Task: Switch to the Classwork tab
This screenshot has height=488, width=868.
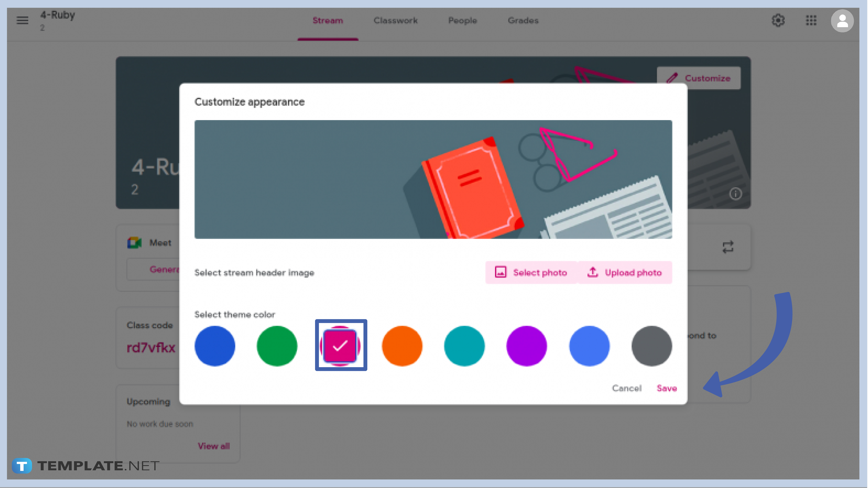Action: (395, 20)
